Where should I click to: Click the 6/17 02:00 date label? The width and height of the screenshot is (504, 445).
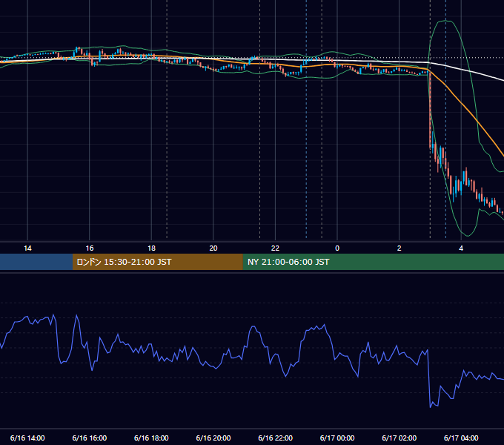tap(399, 438)
